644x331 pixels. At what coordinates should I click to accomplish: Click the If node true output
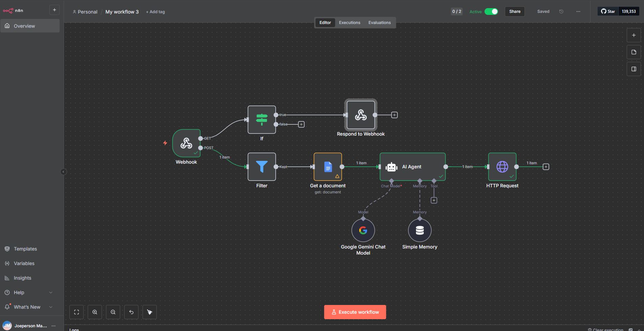276,115
